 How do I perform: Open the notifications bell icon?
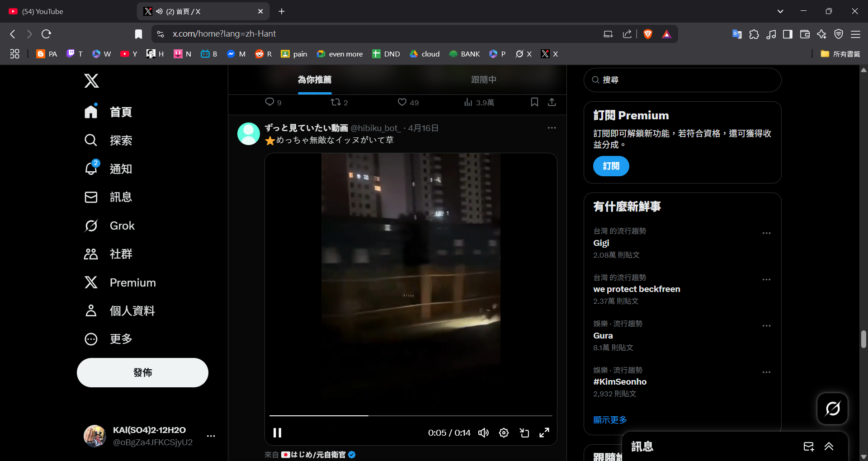(x=91, y=169)
